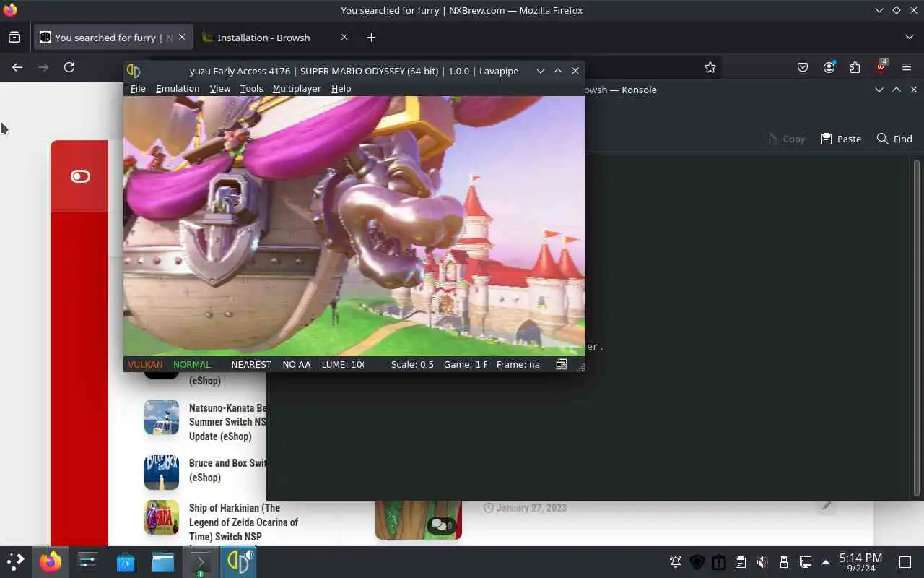Open yuzu File menu
The height and width of the screenshot is (578, 924).
(138, 88)
